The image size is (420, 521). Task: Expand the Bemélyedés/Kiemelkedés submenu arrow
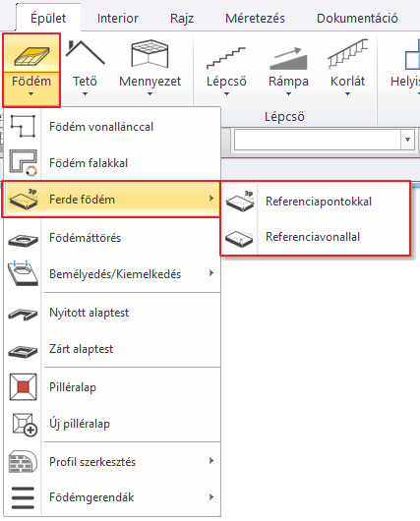tap(211, 273)
